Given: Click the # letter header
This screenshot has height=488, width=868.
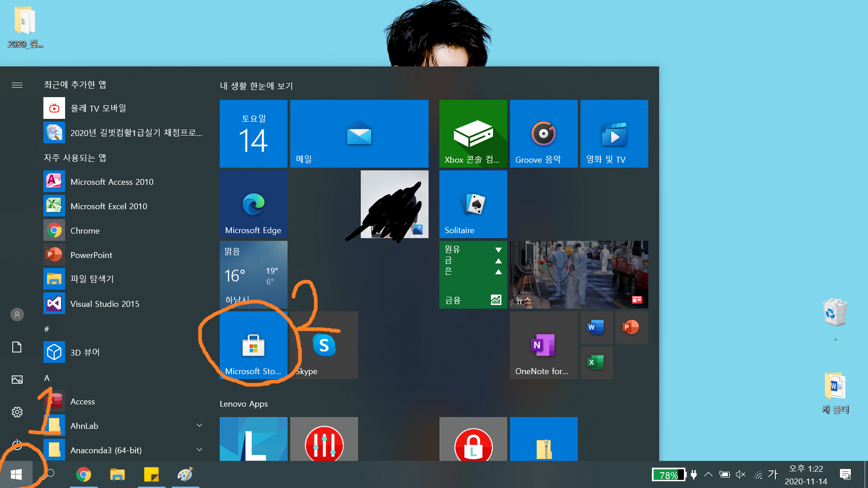Looking at the screenshot, I should coord(47,329).
